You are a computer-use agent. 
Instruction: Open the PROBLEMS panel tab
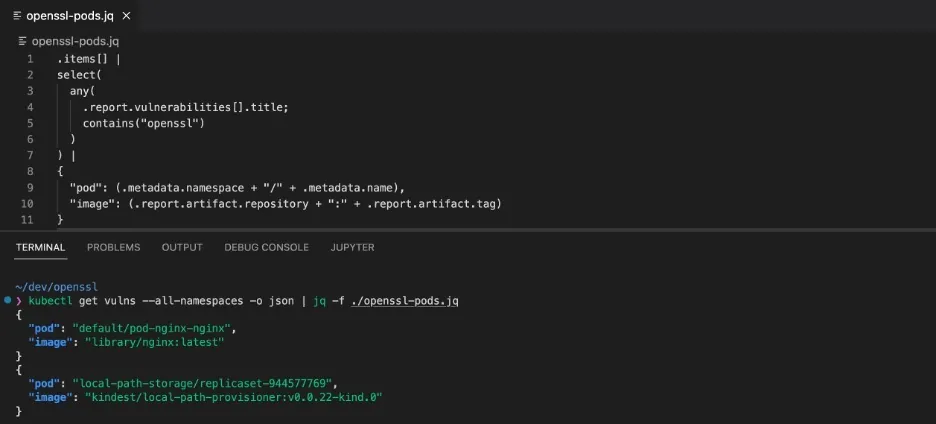113,247
